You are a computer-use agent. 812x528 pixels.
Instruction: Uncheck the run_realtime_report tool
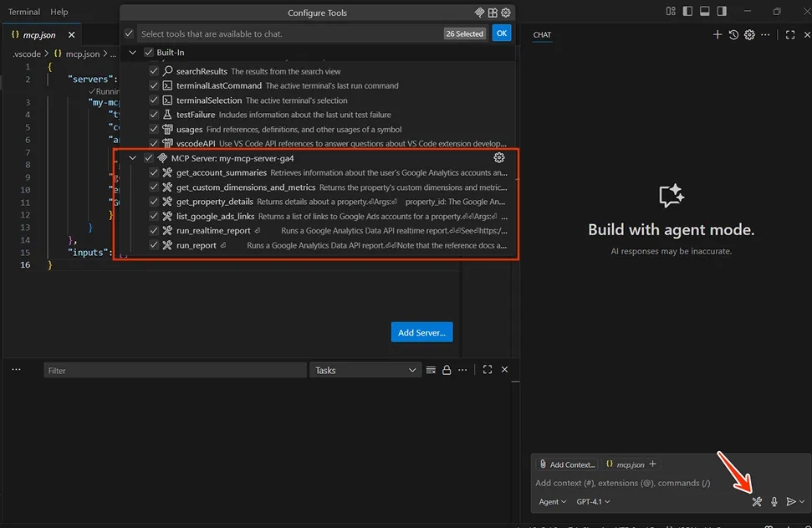click(x=154, y=231)
